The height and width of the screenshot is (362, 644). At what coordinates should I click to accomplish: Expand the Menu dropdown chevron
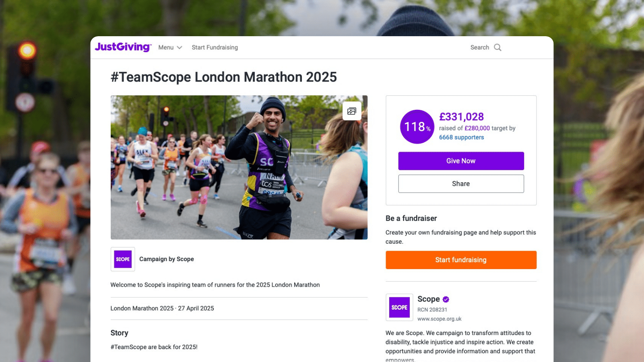(x=180, y=47)
